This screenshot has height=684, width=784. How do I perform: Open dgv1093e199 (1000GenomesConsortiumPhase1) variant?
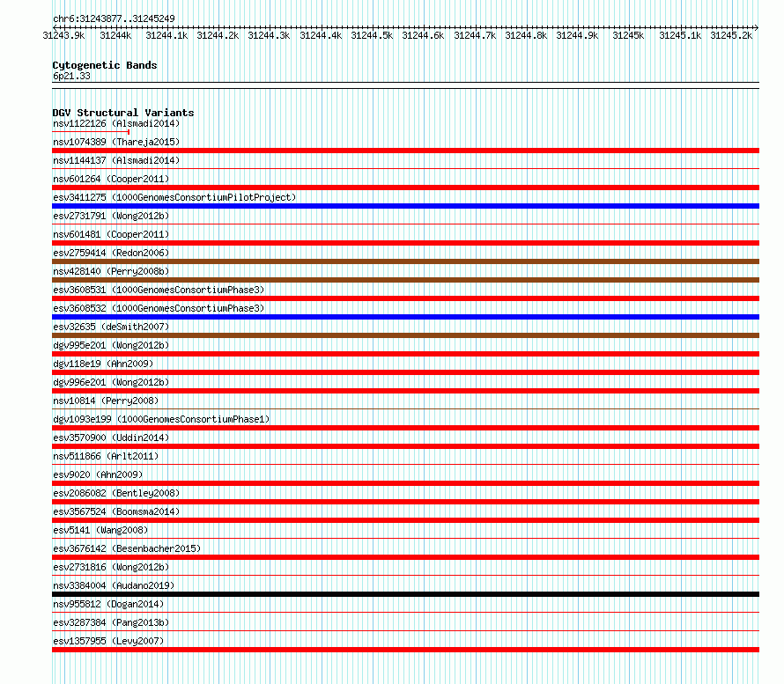coord(161,419)
